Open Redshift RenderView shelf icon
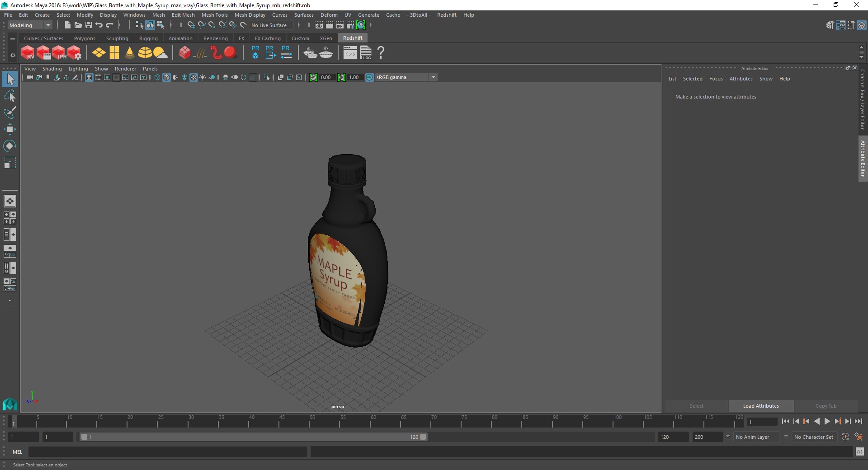868x470 pixels. pos(28,53)
